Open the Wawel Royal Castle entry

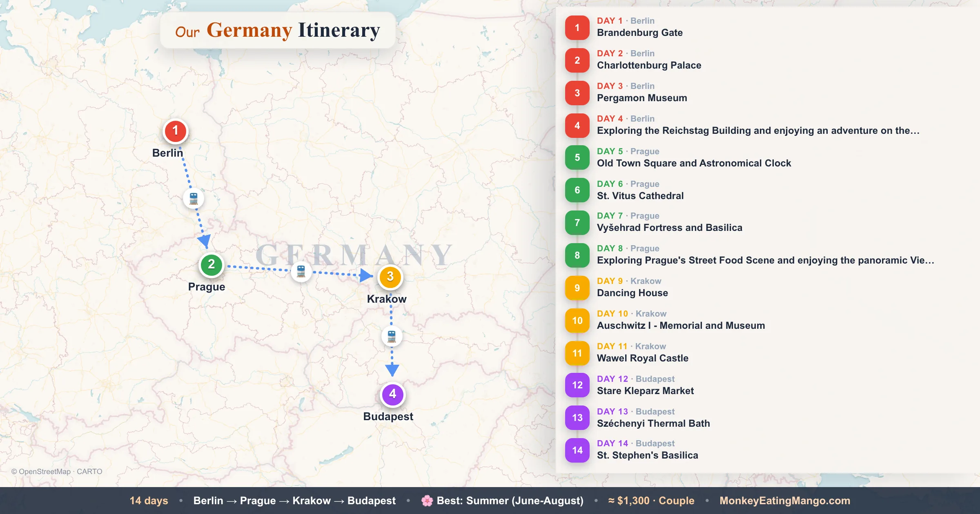642,359
